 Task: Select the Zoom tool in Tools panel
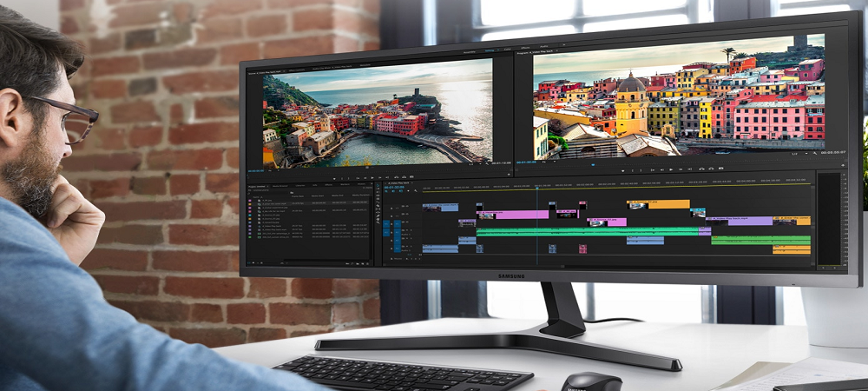[x=378, y=222]
